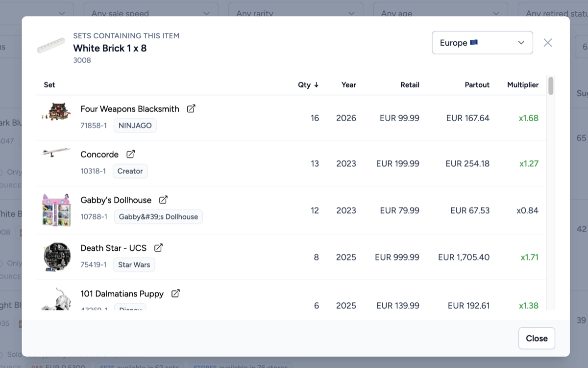Click the x0.84 multiplier value
588x368 pixels.
pos(527,210)
